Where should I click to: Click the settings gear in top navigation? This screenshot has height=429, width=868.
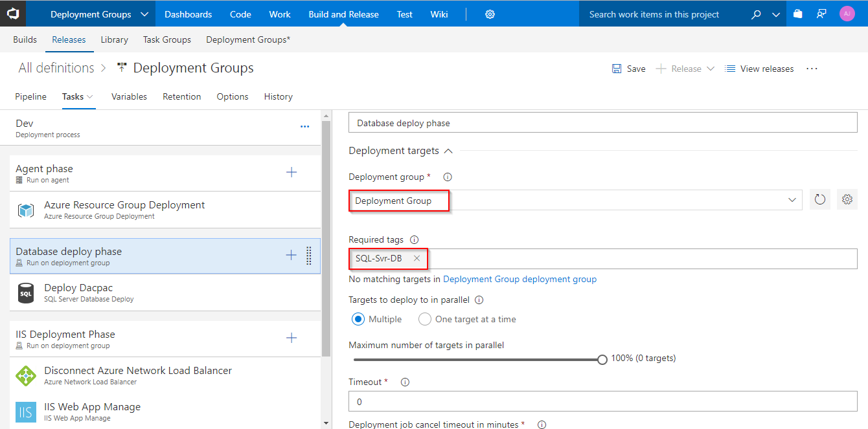490,14
